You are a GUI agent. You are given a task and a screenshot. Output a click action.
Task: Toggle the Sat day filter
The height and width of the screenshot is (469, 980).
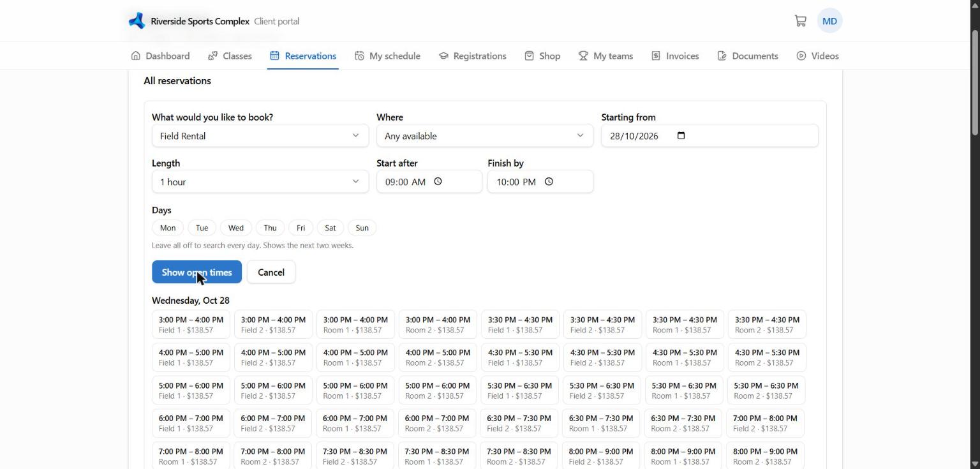330,228
